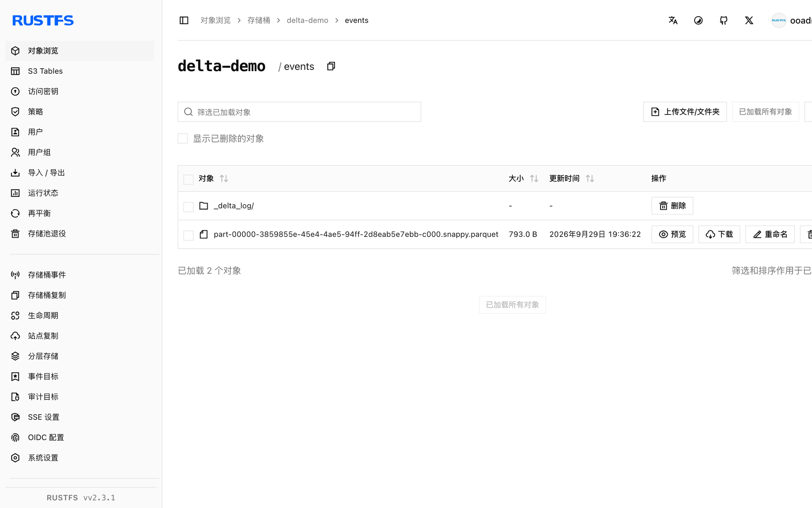Open 用户 in the sidebar
The width and height of the screenshot is (812, 508).
point(80,132)
